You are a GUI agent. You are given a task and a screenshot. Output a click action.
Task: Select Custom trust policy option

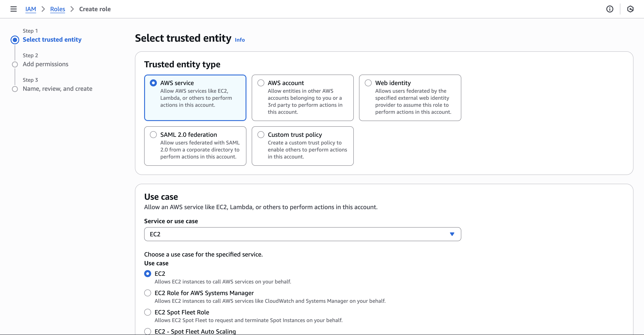[261, 135]
